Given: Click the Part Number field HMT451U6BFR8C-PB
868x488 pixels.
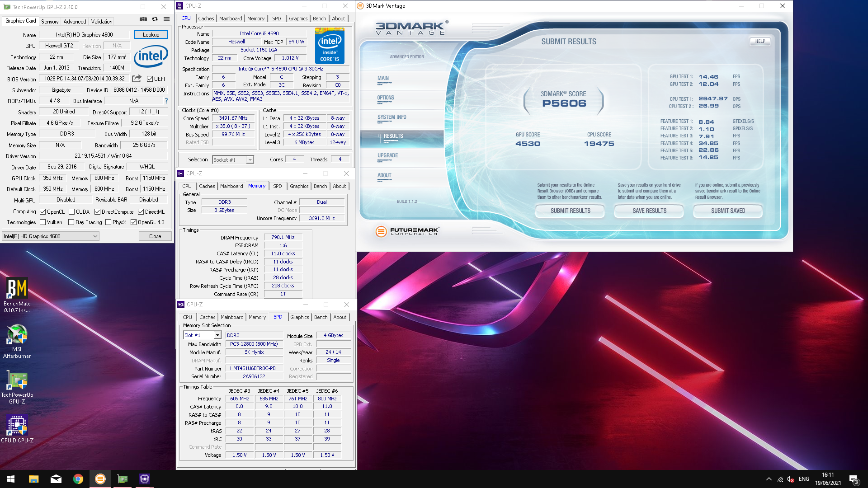Looking at the screenshot, I should pyautogui.click(x=254, y=368).
